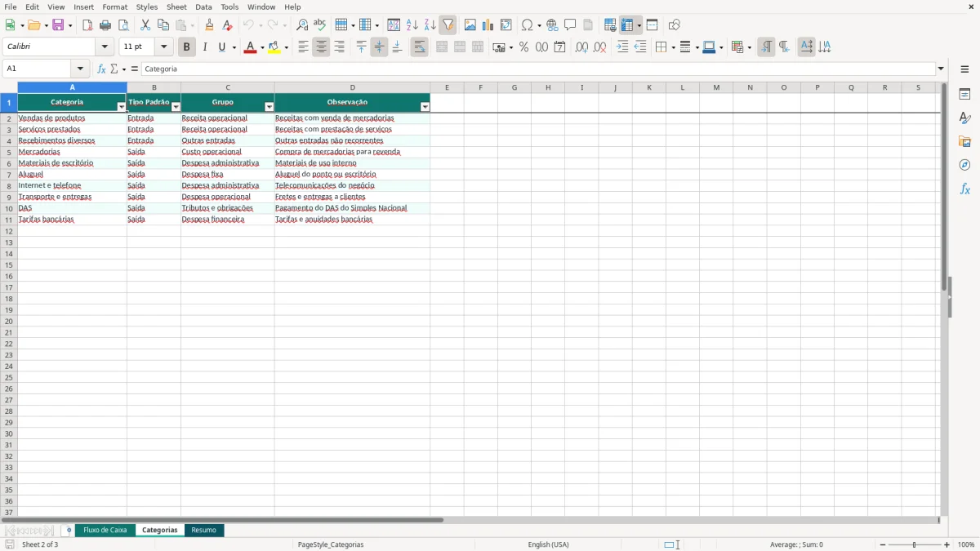Open the Observação column filter dropdown
The width and height of the screenshot is (980, 551).
tap(425, 107)
